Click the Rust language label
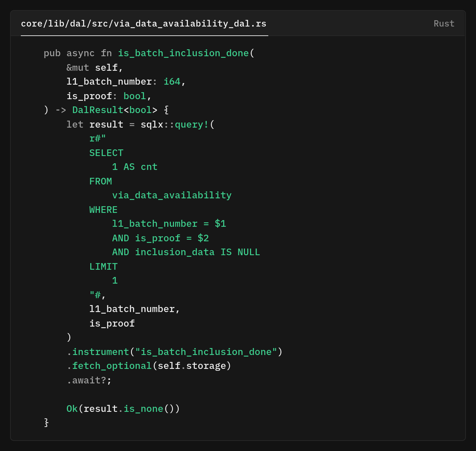The image size is (476, 451). click(x=444, y=24)
